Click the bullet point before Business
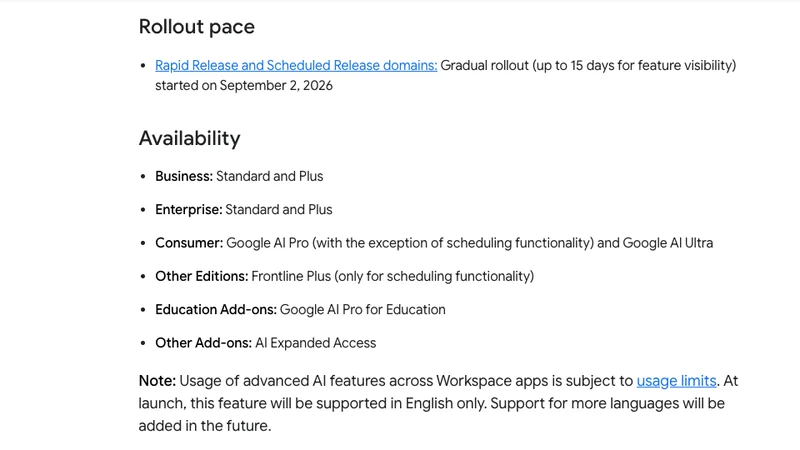800x450 pixels. point(143,177)
